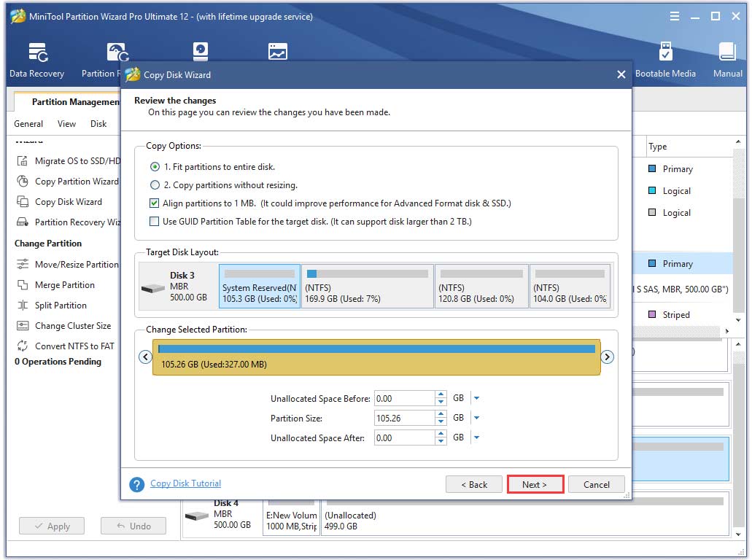Decrease Partition Size value
Viewport: 752px width, 560px height.
[441, 422]
